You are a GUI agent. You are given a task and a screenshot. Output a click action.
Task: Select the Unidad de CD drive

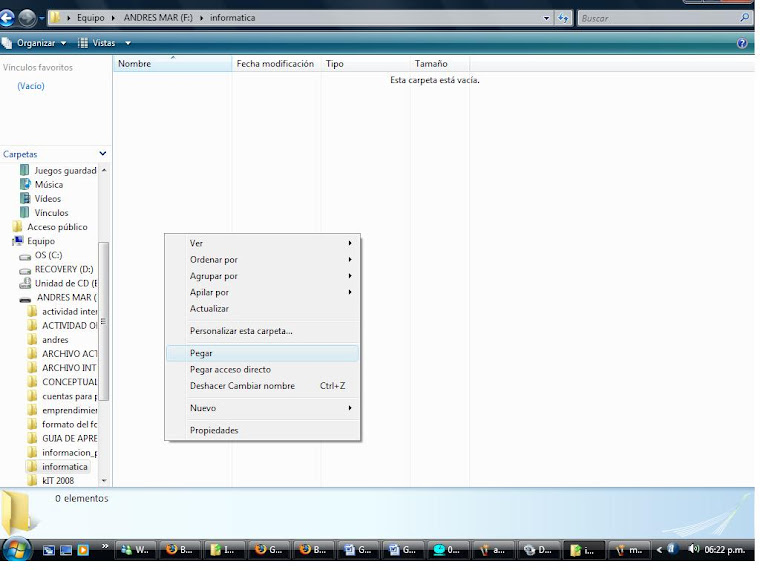point(58,283)
